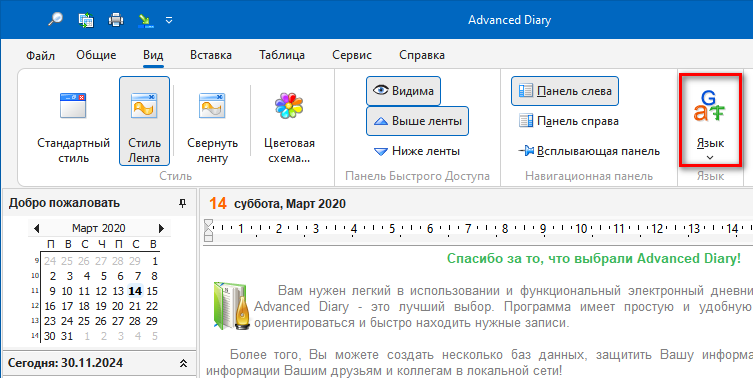Click the green thank-you heading text
The height and width of the screenshot is (378, 753).
(x=594, y=258)
